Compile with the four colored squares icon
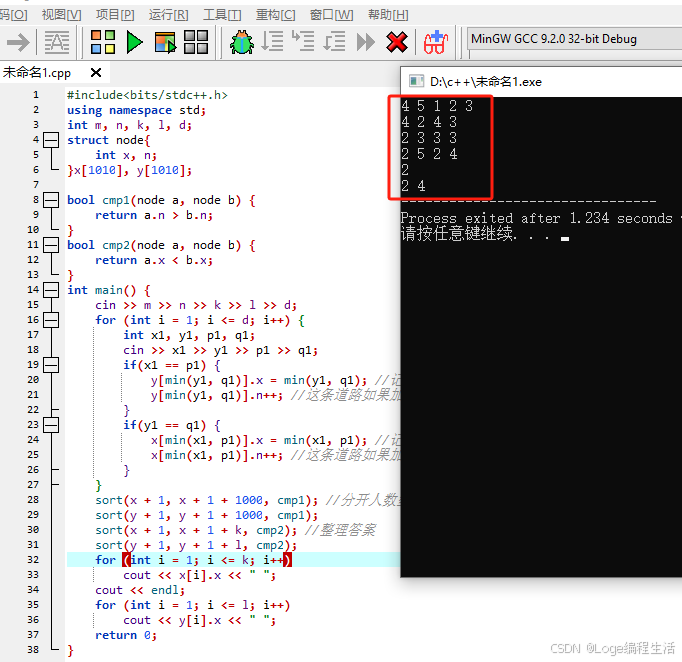Viewport: 682px width, 662px height. pyautogui.click(x=103, y=42)
